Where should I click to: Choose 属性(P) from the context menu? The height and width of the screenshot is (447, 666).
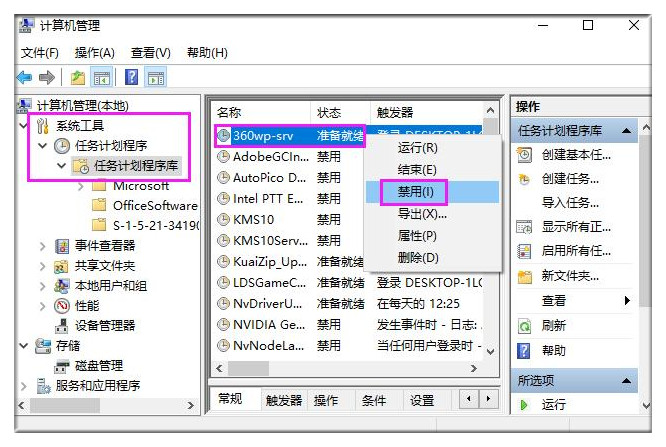(x=432, y=236)
